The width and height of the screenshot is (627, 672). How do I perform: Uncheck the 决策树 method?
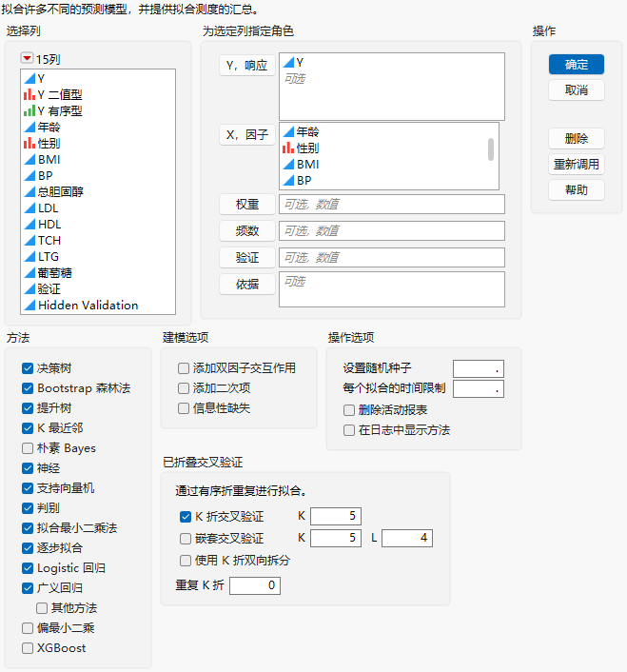(x=28, y=368)
